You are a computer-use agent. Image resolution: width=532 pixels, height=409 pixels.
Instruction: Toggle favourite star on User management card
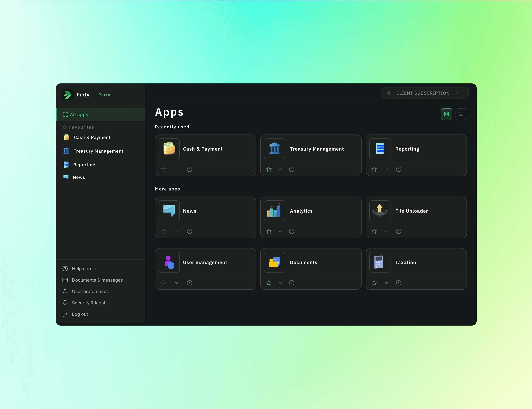click(x=164, y=283)
